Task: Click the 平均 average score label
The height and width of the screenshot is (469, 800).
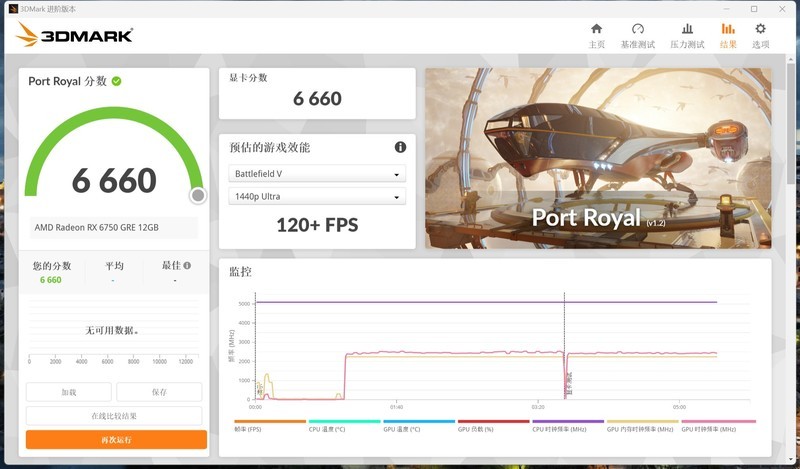Action: tap(114, 265)
